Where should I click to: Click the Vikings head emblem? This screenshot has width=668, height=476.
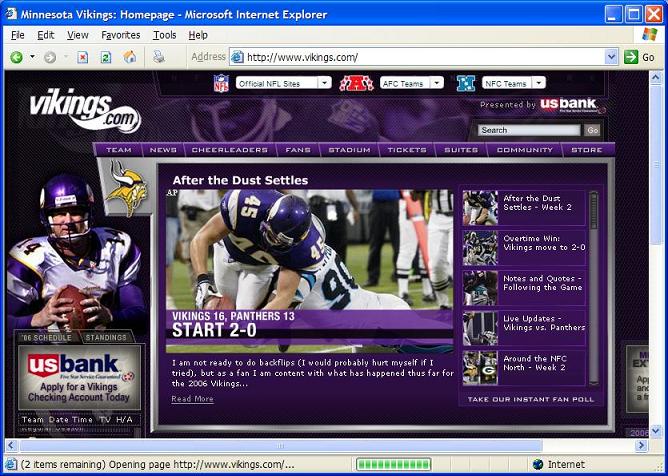[127, 188]
